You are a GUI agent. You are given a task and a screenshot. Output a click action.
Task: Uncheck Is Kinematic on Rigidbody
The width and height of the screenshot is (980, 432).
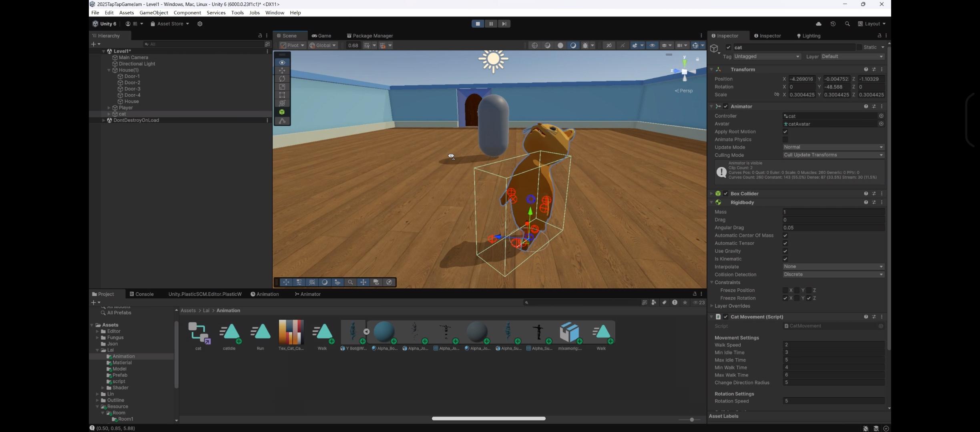coord(785,259)
